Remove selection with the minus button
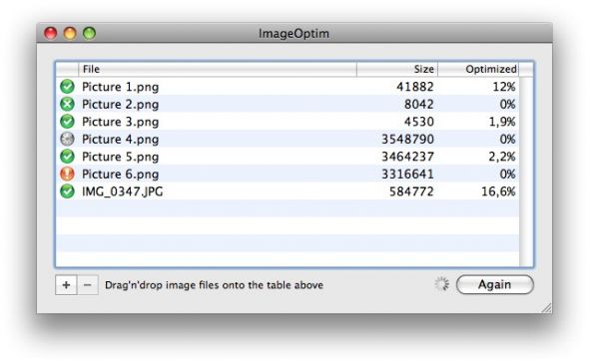Image resolution: width=589 pixels, height=364 pixels. click(x=88, y=285)
